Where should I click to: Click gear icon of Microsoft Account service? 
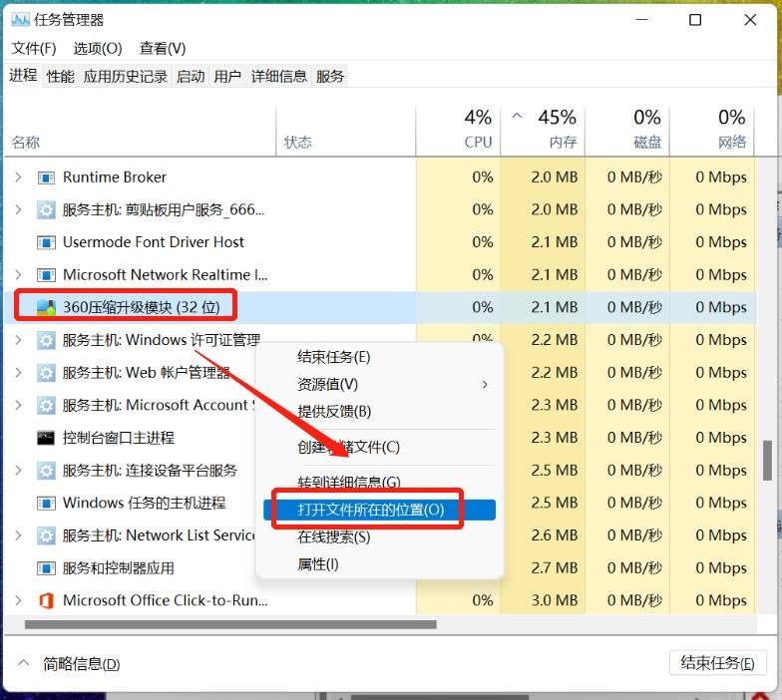tap(46, 405)
